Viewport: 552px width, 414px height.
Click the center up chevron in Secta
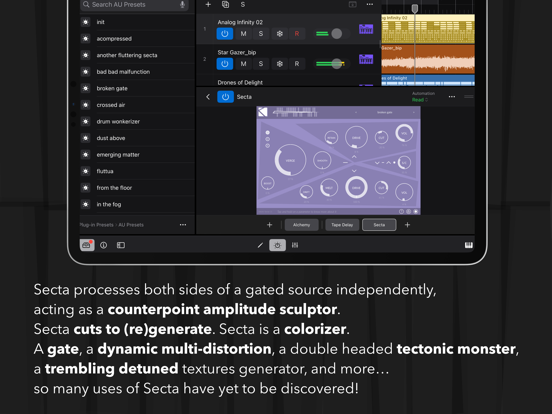click(x=354, y=156)
